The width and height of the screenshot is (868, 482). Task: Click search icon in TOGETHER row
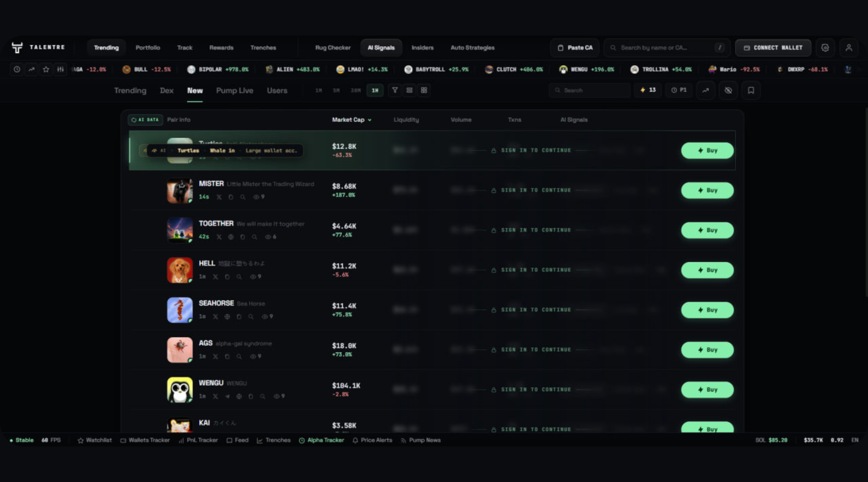pos(255,237)
